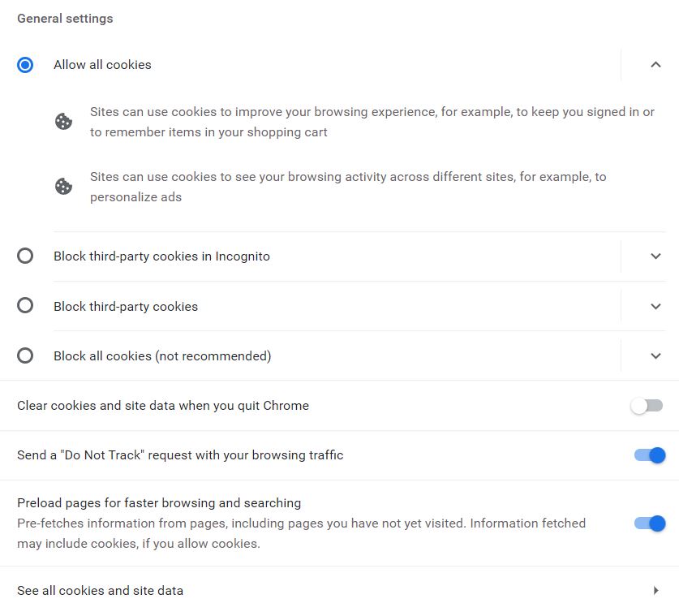Image resolution: width=679 pixels, height=616 pixels.
Task: Click the Allow all cookies label text
Action: point(102,64)
